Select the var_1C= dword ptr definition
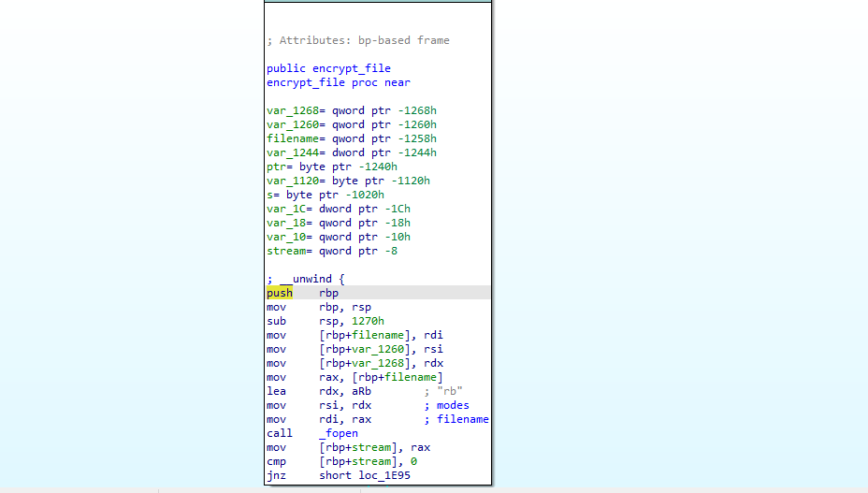The image size is (868, 493). tap(339, 209)
